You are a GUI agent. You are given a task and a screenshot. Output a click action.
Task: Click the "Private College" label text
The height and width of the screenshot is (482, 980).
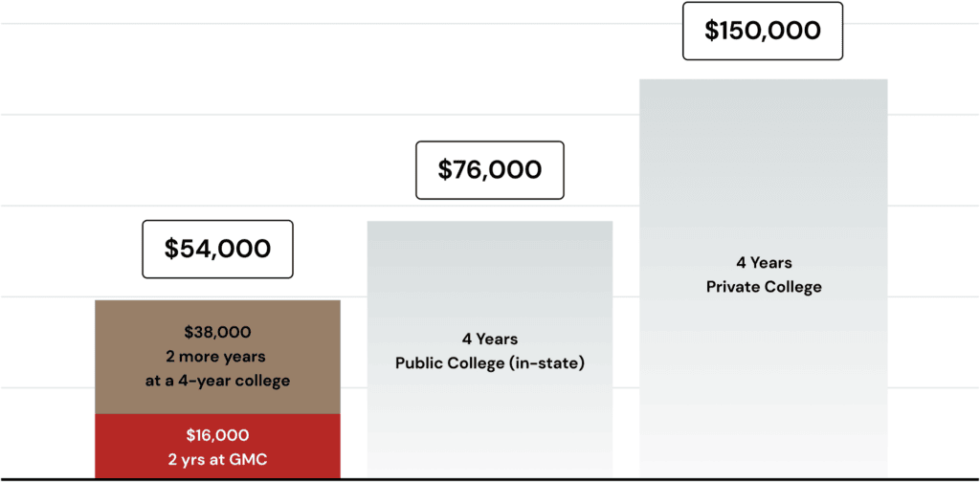763,287
